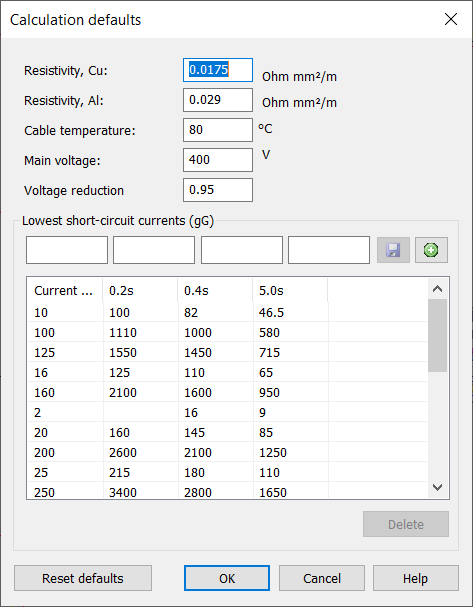Click the Resistivity, Cu input field

coord(218,70)
